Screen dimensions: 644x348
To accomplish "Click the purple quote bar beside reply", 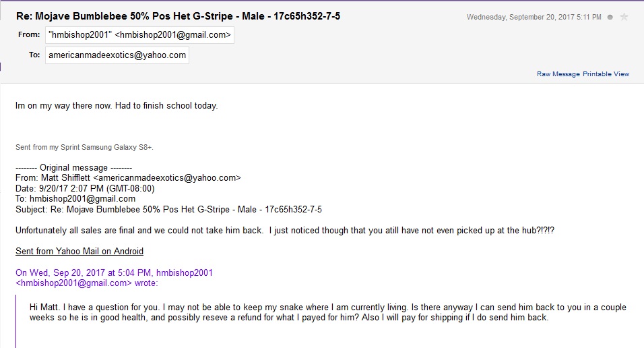I will 16,321.
